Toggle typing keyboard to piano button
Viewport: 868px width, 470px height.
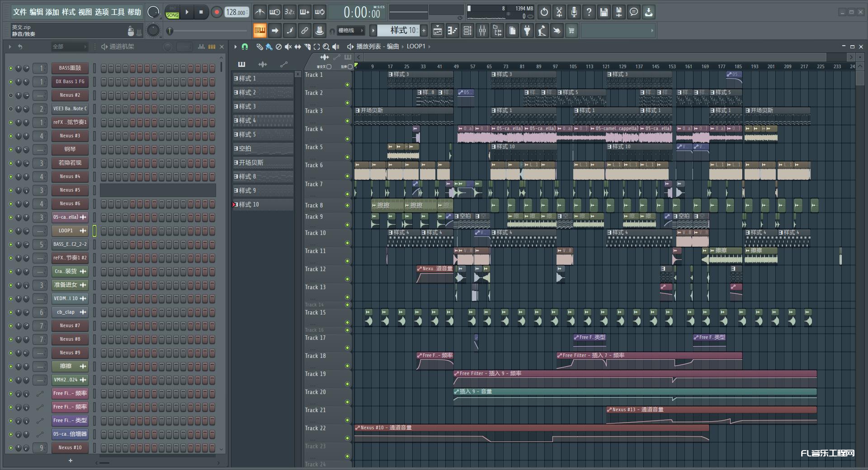pos(259,31)
